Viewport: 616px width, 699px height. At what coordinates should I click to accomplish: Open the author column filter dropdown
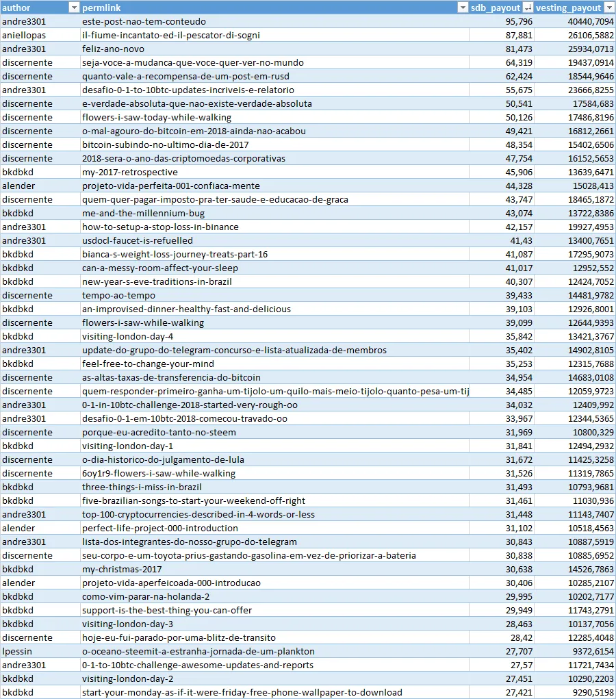coord(74,8)
